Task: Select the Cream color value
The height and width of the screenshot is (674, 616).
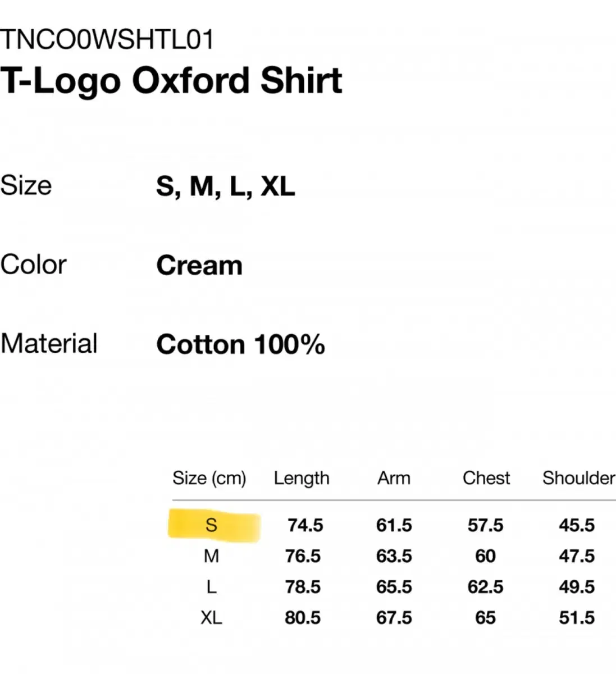Action: pyautogui.click(x=199, y=265)
